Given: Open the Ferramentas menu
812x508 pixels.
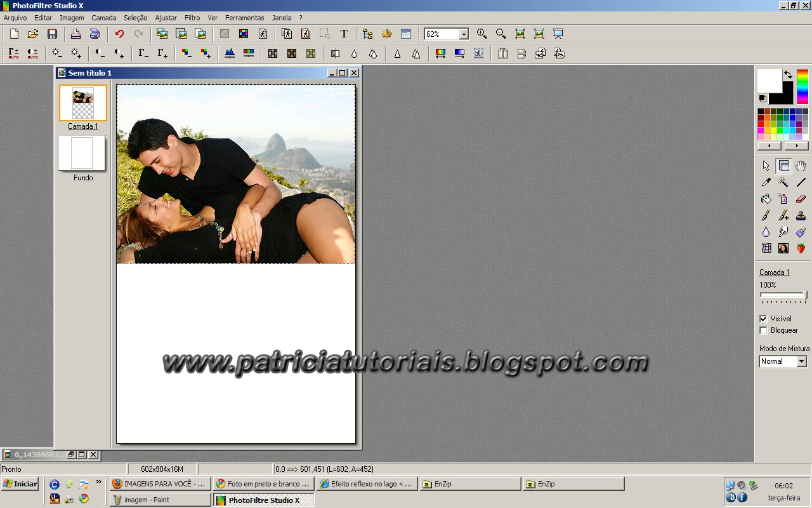Looking at the screenshot, I should tap(244, 18).
